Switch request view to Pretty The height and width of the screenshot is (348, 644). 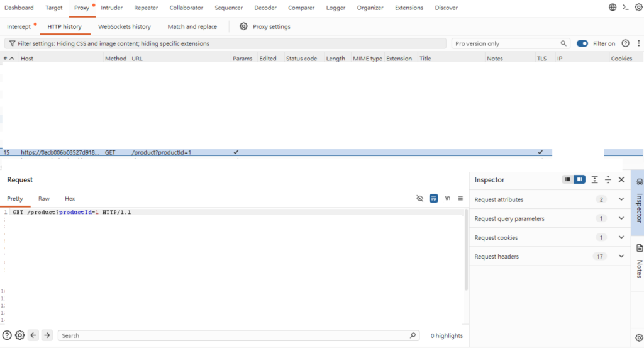pos(15,199)
